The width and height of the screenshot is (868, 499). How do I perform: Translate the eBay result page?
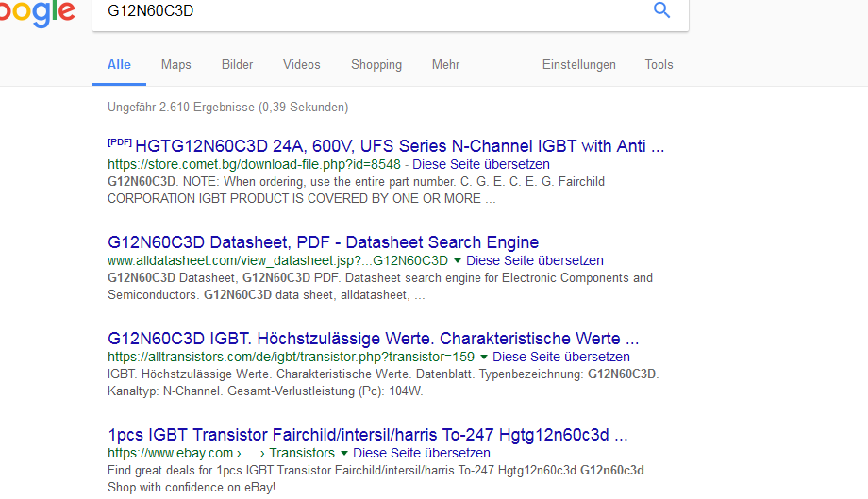pyautogui.click(x=422, y=453)
